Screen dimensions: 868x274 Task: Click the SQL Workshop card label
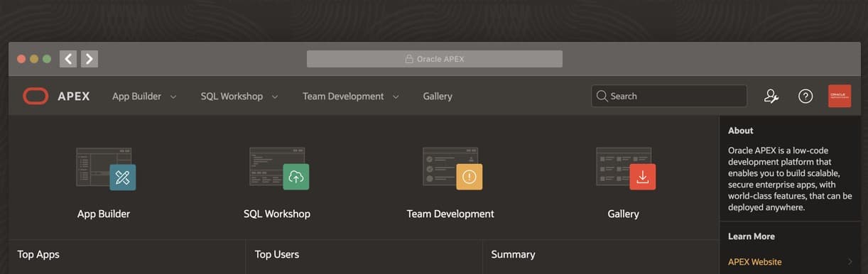(x=277, y=214)
